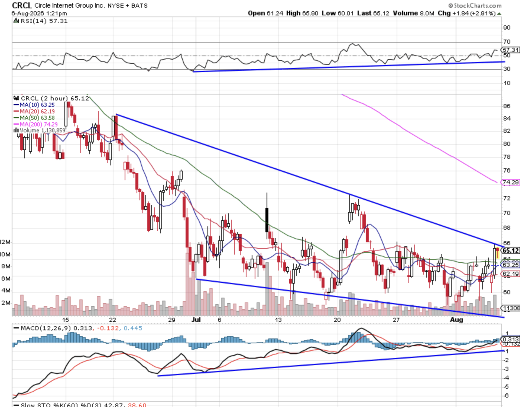Click the 20 date label on time axis
Image resolution: width=532 pixels, height=407 pixels.
pos(337,320)
